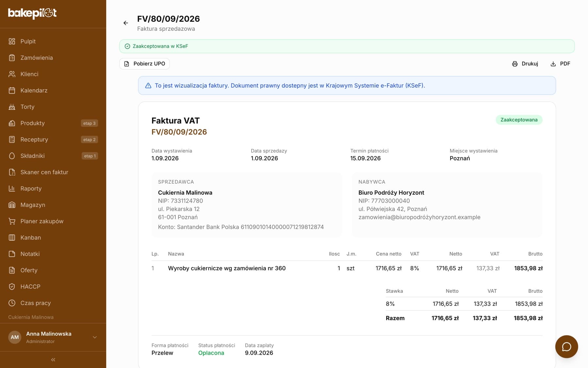Screen dimensions: 588x368
Task: Click the Zaakceptowana status badge
Action: tap(519, 120)
